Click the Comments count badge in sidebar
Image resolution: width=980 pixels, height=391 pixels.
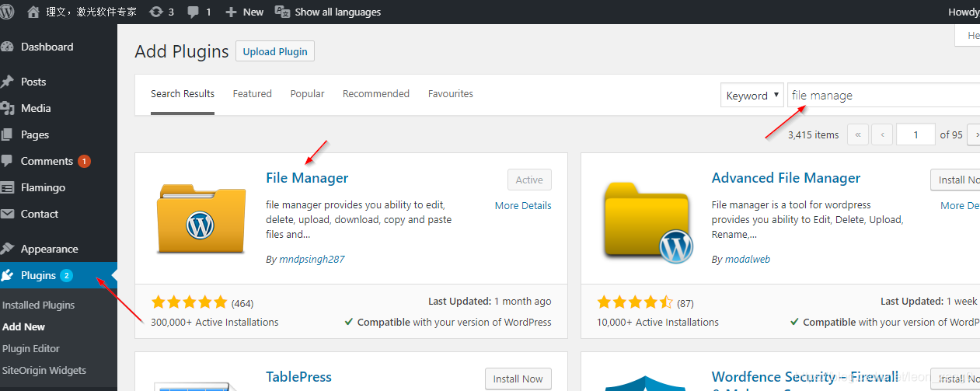84,161
